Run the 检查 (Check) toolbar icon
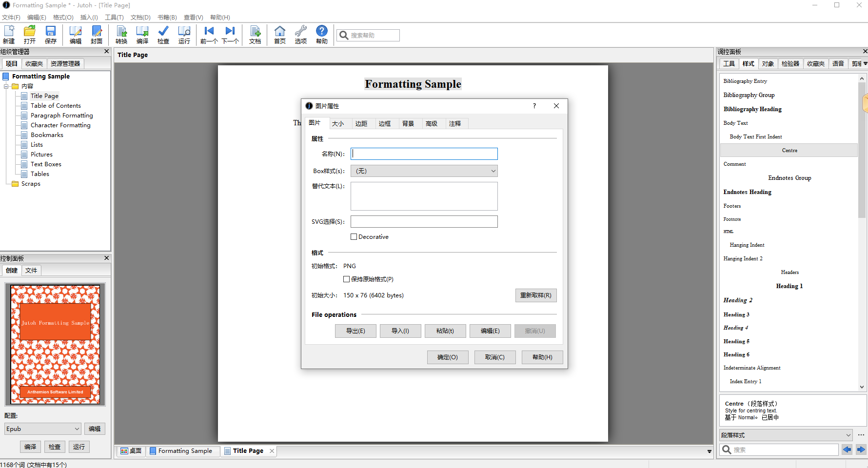Viewport: 868px width, 468px height. pos(163,34)
